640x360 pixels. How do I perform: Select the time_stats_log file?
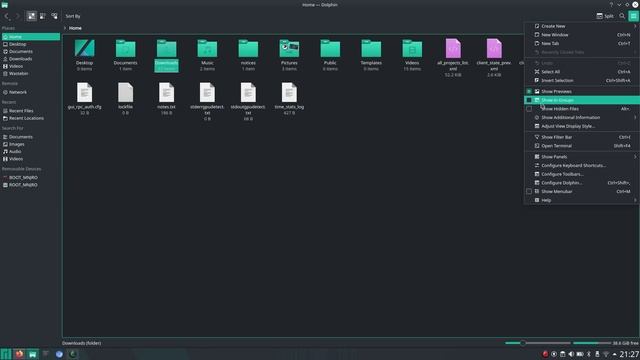[x=289, y=93]
